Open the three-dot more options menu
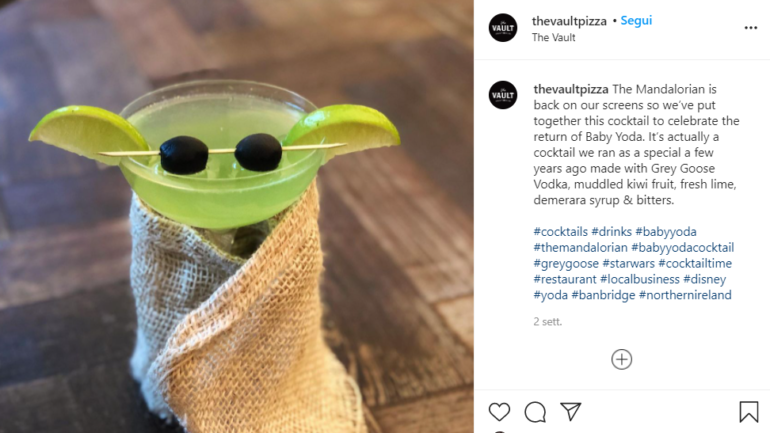770x433 pixels. (x=751, y=28)
